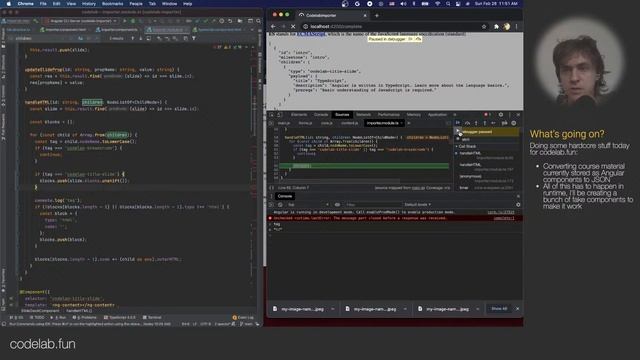
Task: Open options for first my-image-nam jpeg download
Action: [333, 309]
